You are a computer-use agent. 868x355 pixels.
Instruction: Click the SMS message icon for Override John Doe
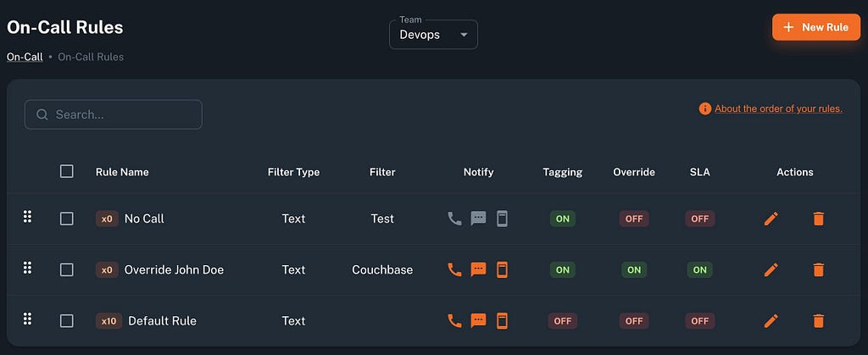tap(478, 269)
